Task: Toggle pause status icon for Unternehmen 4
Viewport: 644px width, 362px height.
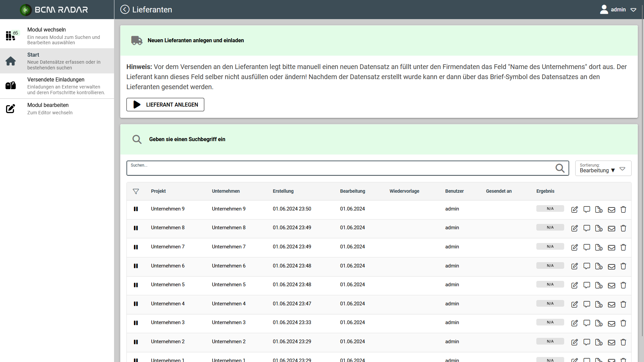Action: pyautogui.click(x=136, y=304)
